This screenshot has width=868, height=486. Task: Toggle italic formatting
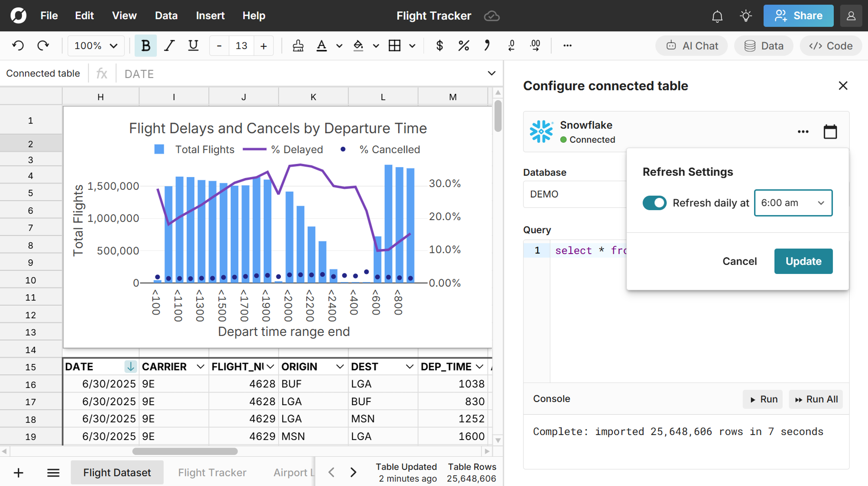tap(169, 46)
